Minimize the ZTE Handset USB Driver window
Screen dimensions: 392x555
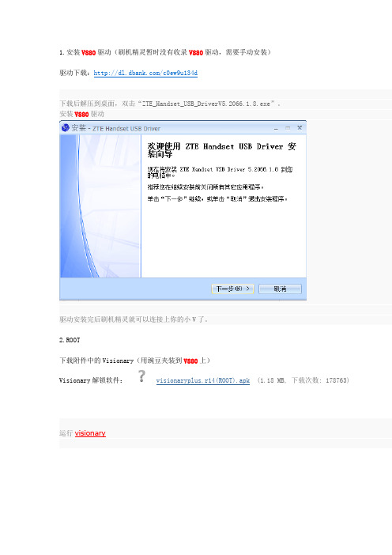(x=276, y=128)
